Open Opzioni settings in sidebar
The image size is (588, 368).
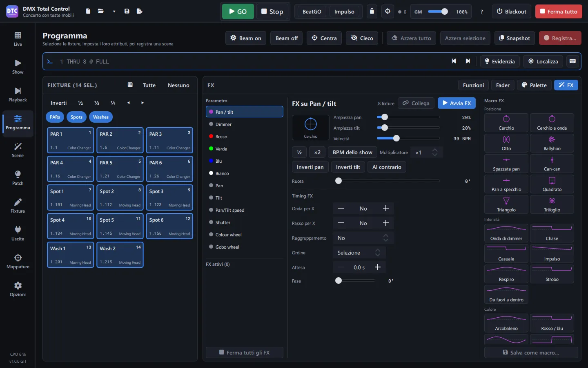(18, 289)
